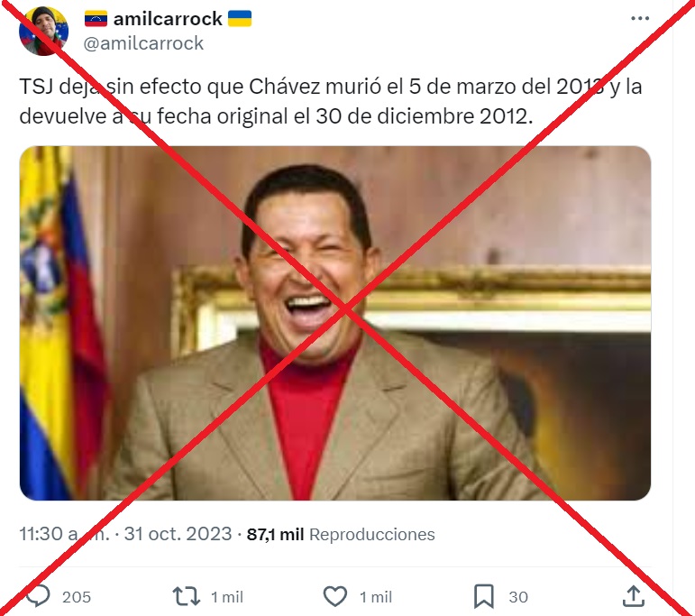Click the Venezuela flag emoji beside the name
This screenshot has width=695, height=616.
pyautogui.click(x=96, y=19)
